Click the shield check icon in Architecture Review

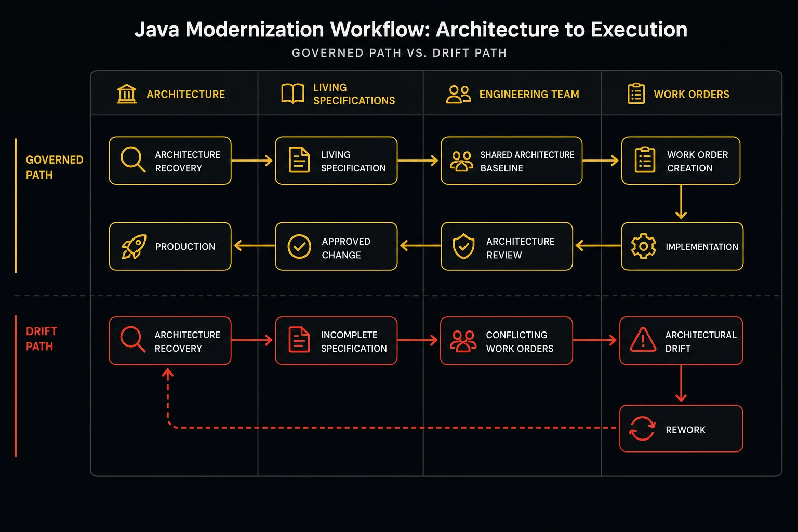tap(463, 246)
